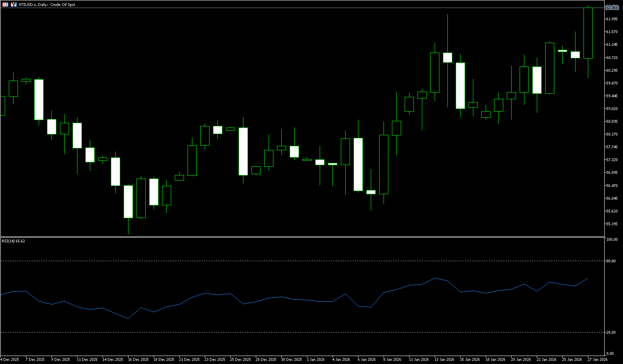Click the 8 Jan 2026 date label
623x364 pixels.
coord(393,360)
